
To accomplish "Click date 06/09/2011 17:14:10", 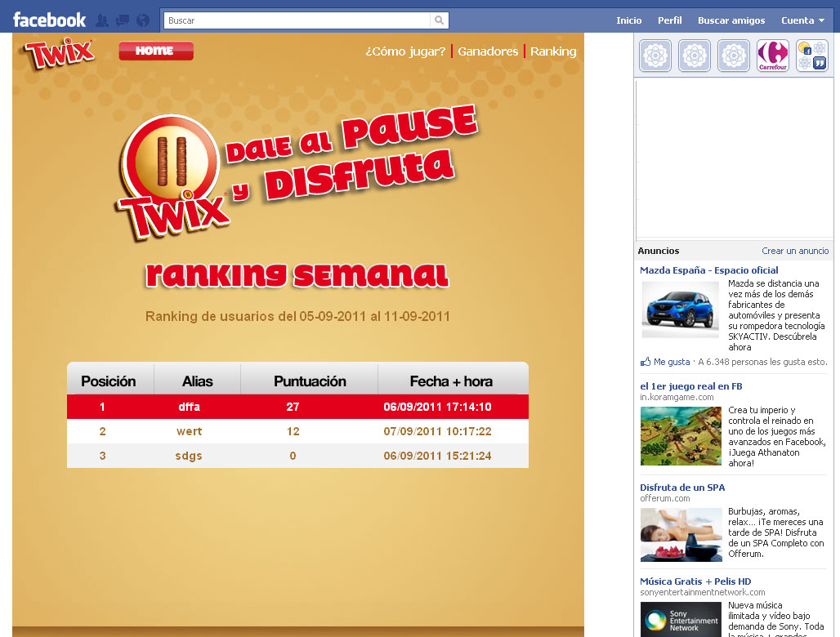I will (437, 407).
